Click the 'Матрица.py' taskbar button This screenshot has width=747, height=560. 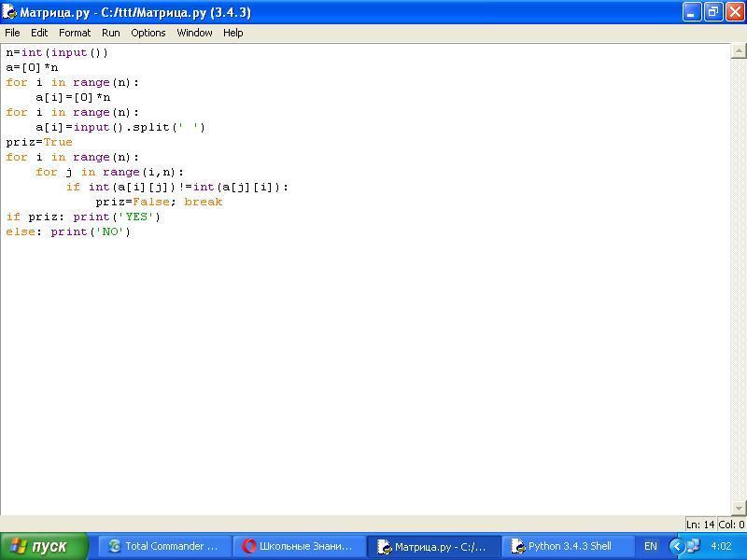click(433, 546)
